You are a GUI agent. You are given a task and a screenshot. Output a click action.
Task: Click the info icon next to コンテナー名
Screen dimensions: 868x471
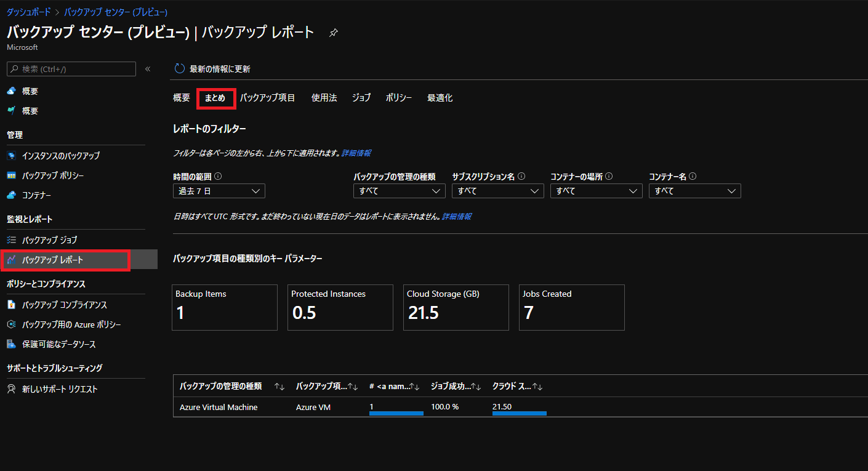693,177
